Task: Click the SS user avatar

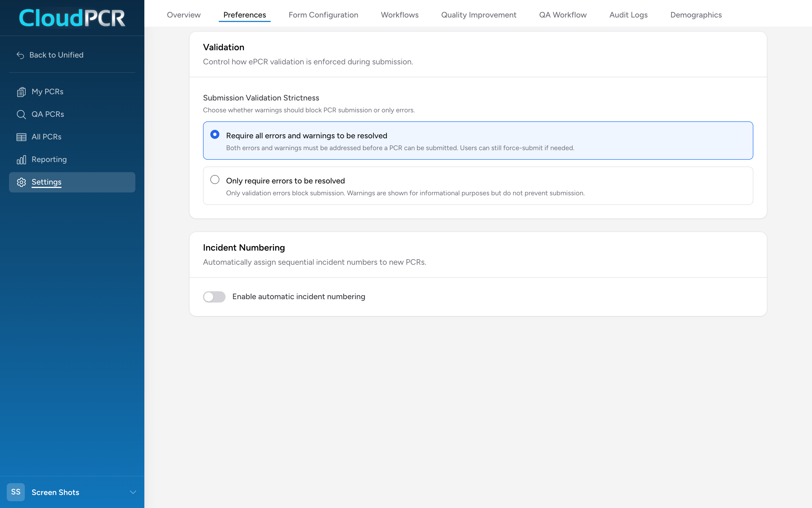Action: (16, 492)
